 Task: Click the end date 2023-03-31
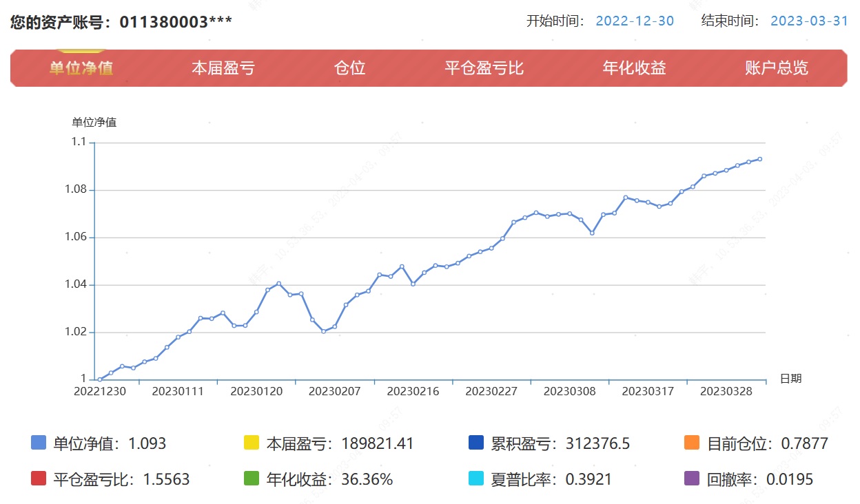[x=809, y=21]
